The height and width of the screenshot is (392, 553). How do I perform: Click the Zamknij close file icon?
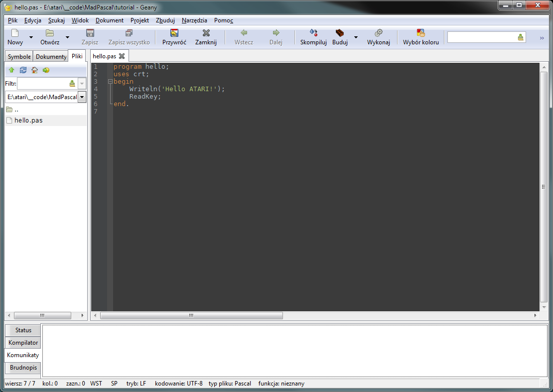[206, 33]
